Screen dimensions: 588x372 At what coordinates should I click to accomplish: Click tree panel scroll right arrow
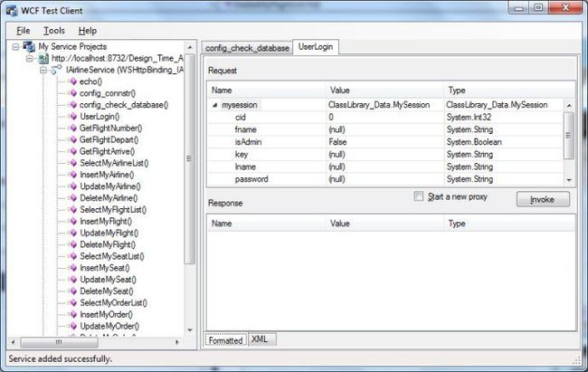pos(177,342)
